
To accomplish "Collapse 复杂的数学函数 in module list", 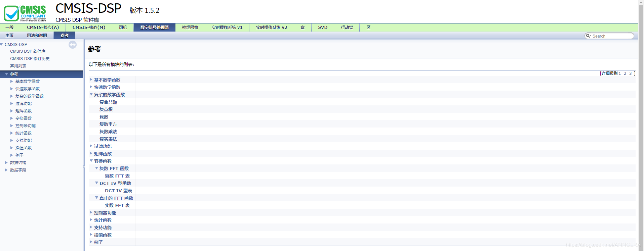I will pyautogui.click(x=91, y=94).
